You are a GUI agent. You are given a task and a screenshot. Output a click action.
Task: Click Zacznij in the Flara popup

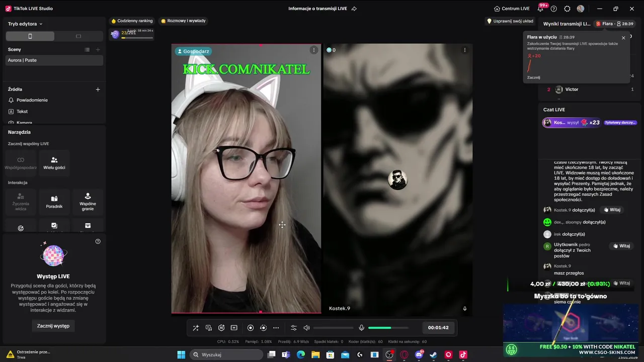point(533,77)
